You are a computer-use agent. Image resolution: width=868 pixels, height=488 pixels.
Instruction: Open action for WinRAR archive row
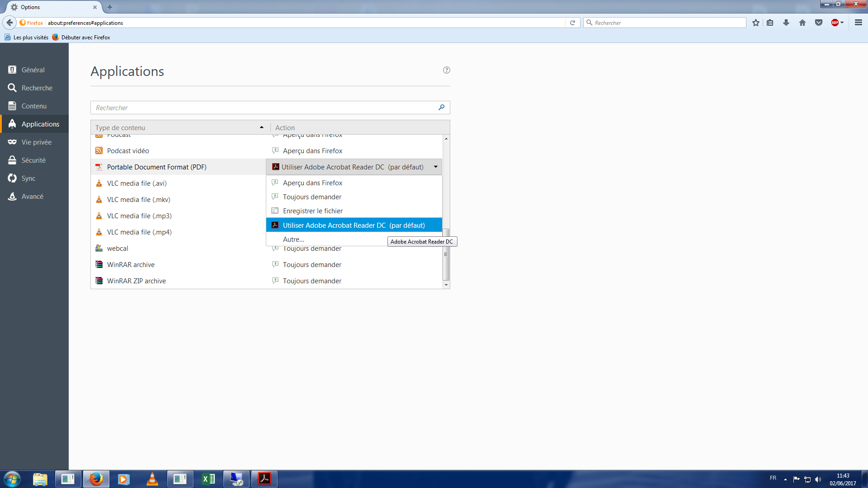click(x=354, y=264)
